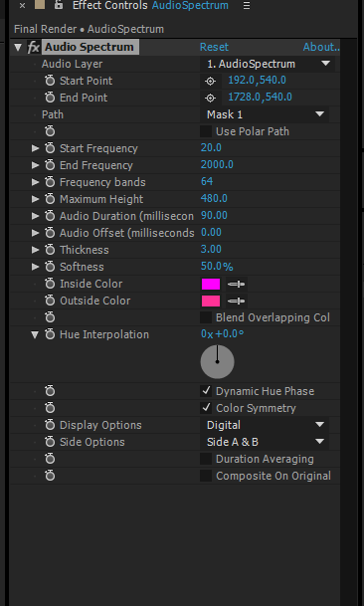
Task: Enable Composite On Original checkbox
Action: [x=206, y=476]
